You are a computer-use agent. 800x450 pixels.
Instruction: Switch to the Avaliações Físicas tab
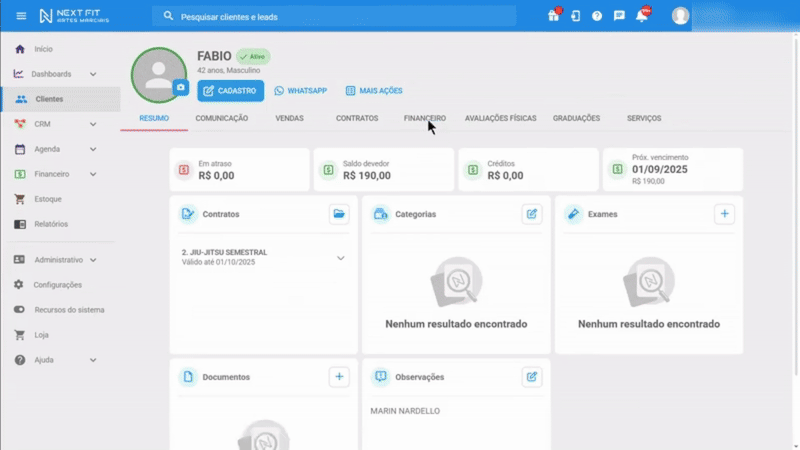501,118
